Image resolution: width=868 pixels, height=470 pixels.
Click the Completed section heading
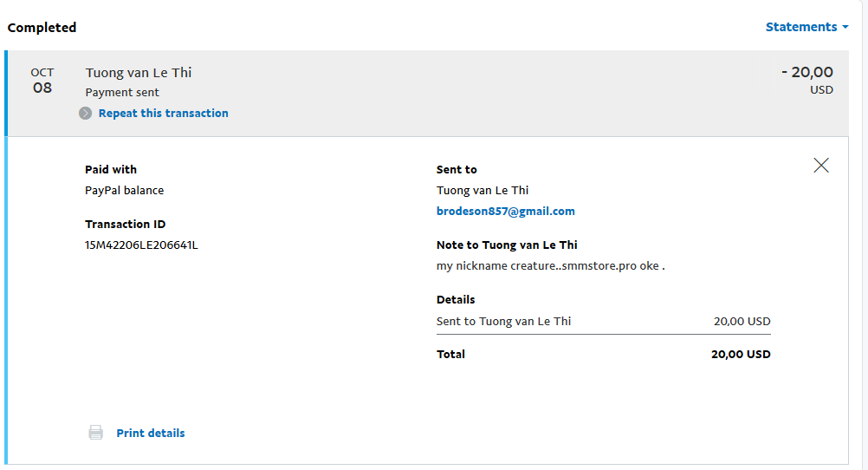42,28
